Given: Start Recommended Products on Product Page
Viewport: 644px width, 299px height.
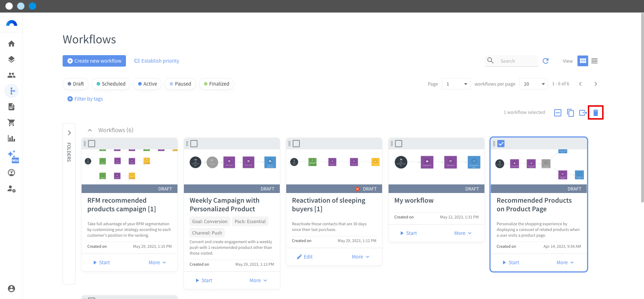Looking at the screenshot, I should (511, 262).
